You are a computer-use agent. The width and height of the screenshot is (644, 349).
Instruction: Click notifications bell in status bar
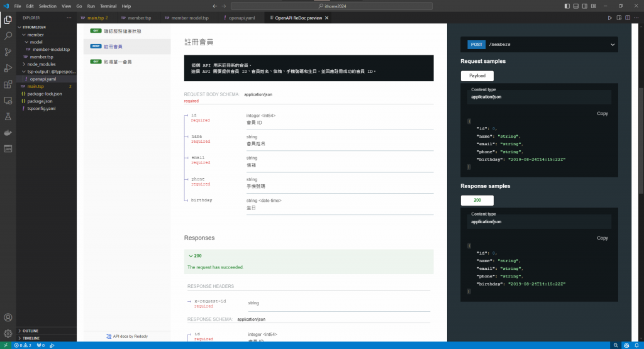pos(636,345)
